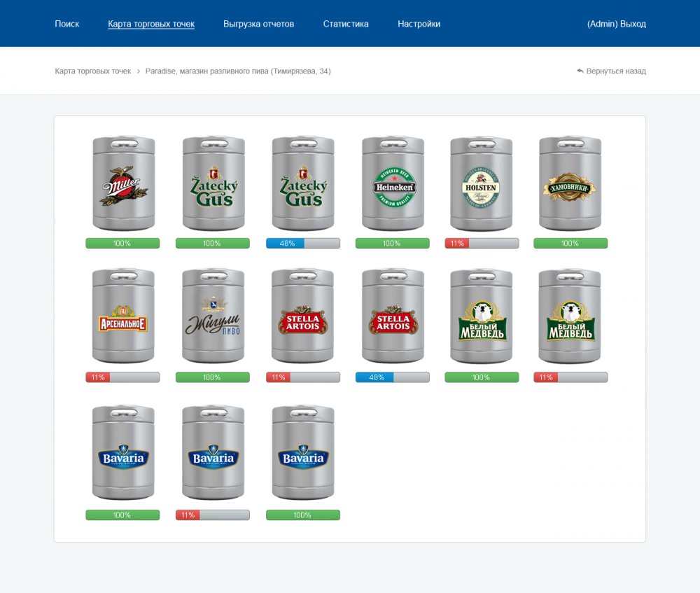700x593 pixels.
Task: Select the Zatecky Gus keg at 48%
Action: click(303, 183)
